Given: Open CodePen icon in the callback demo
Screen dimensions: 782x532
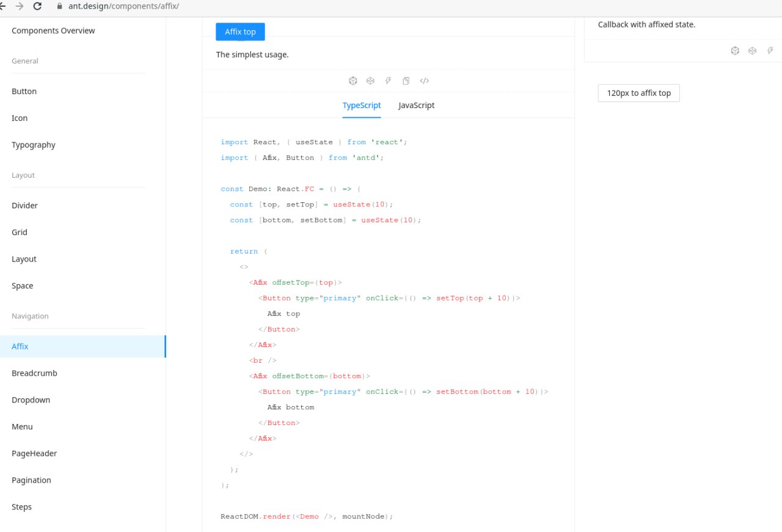Looking at the screenshot, I should 753,51.
